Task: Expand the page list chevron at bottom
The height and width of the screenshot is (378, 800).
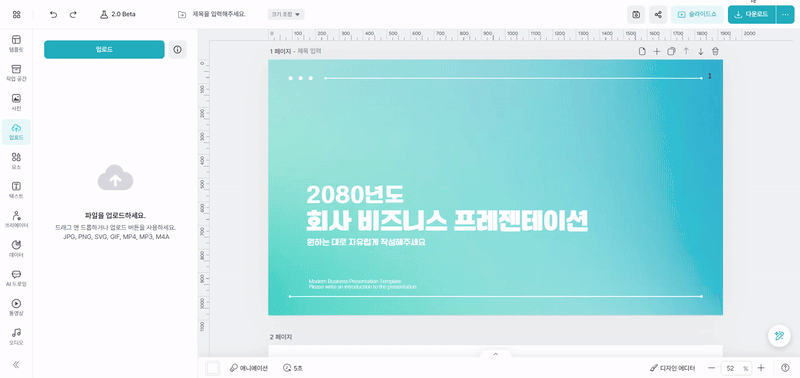Action: coord(495,354)
